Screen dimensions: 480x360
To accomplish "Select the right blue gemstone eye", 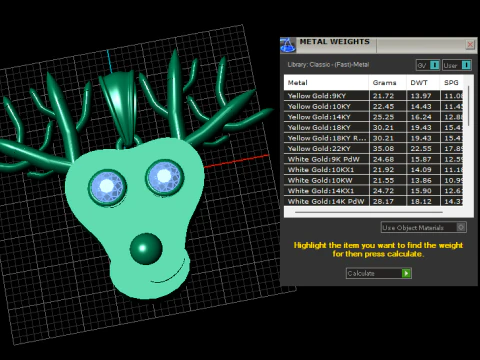I will tap(165, 177).
